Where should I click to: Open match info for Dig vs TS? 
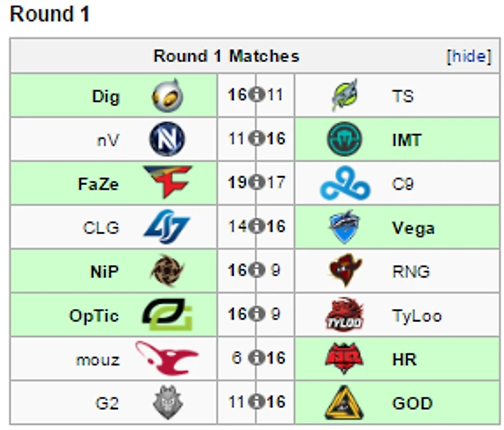click(x=256, y=95)
